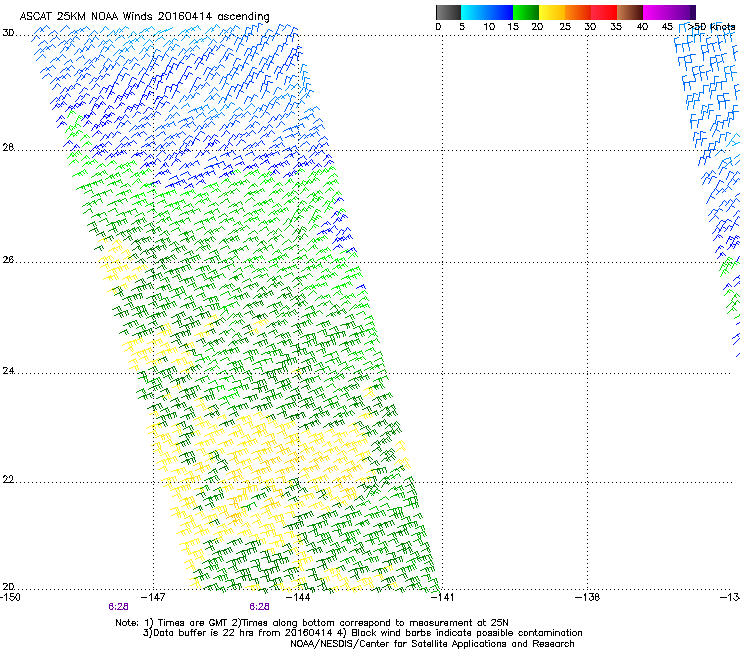Click latitude label 22

(x=8, y=480)
